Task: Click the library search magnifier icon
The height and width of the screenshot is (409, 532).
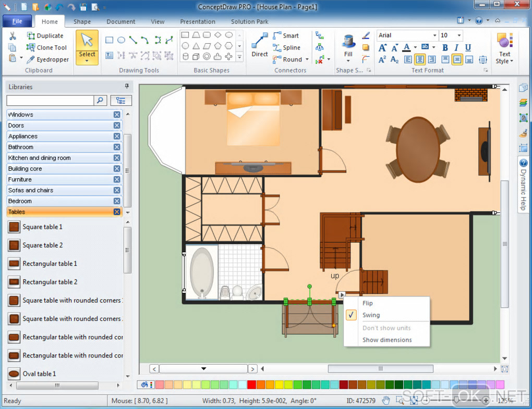Action: point(100,101)
